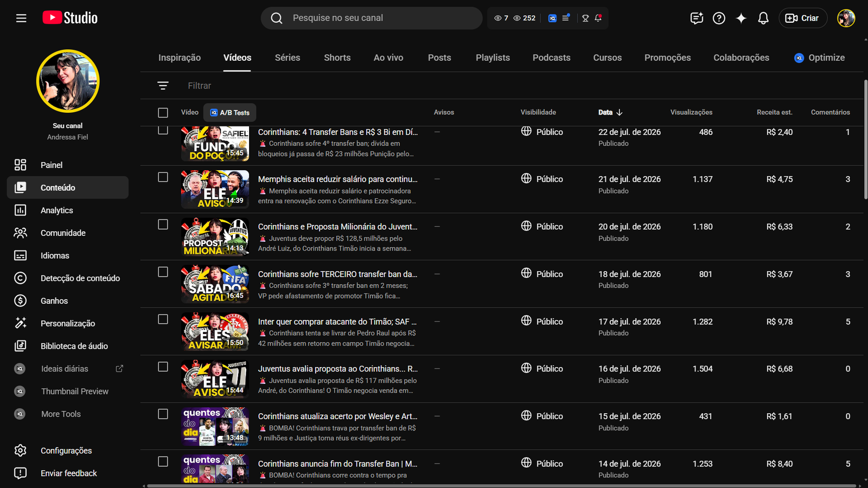Sort the table by the Data column
Image resolution: width=868 pixels, height=488 pixels.
[610, 112]
